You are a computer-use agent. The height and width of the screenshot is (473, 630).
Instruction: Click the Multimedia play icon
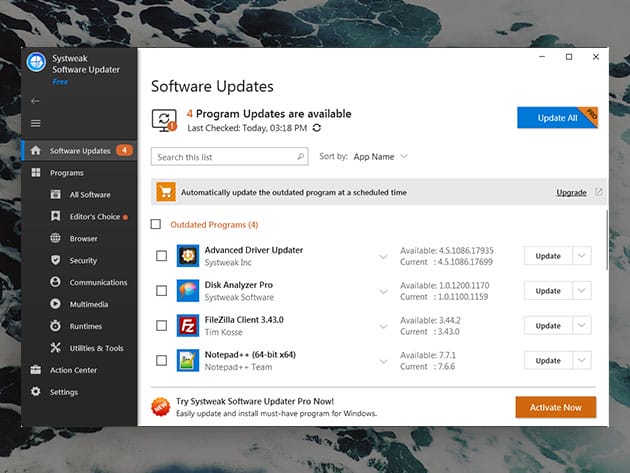tap(55, 304)
